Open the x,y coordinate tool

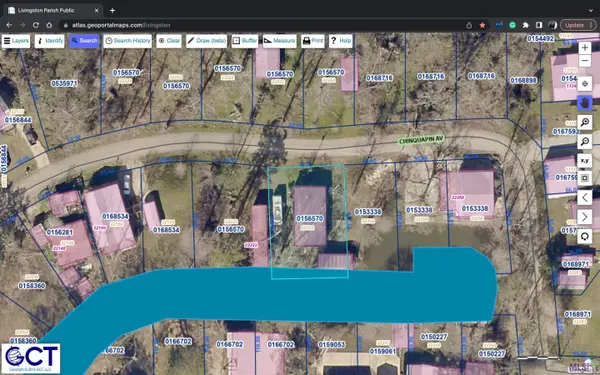pos(585,161)
